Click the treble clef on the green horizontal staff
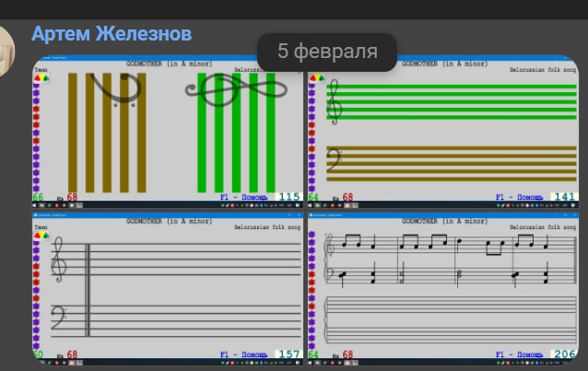The height and width of the screenshot is (371, 588). tap(334, 102)
